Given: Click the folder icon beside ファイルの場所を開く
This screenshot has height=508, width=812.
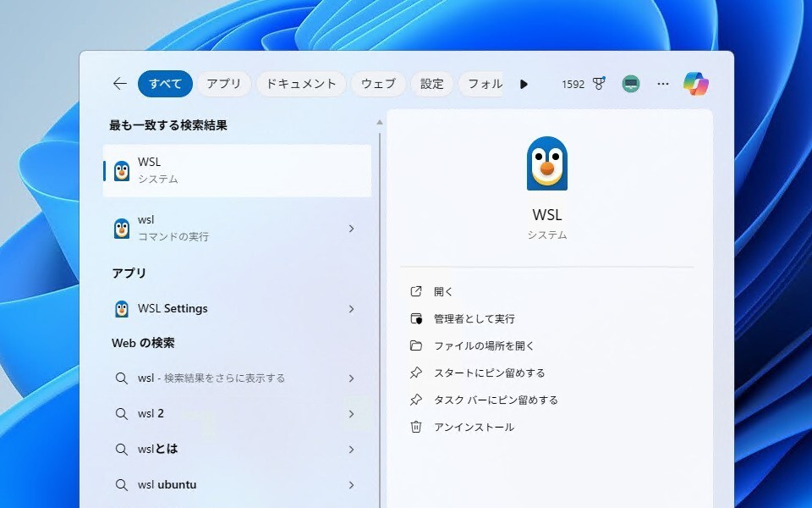Looking at the screenshot, I should tap(416, 345).
